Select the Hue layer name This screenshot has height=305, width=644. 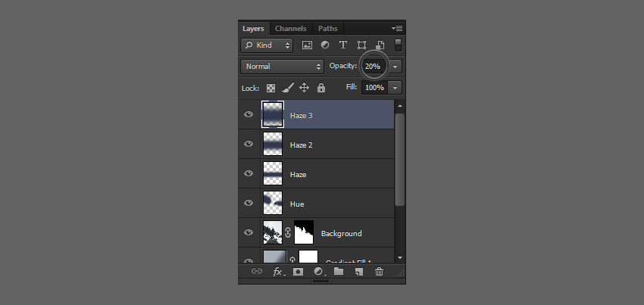(297, 204)
